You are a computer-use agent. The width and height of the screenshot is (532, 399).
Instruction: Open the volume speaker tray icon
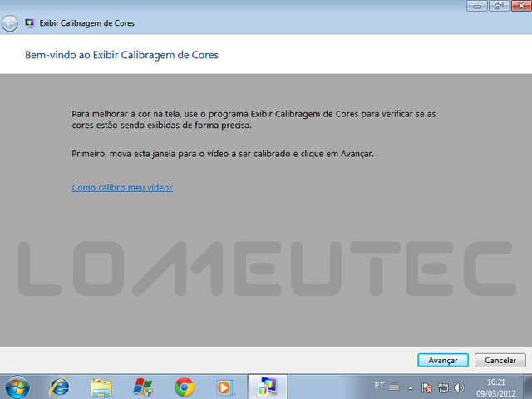pos(459,387)
